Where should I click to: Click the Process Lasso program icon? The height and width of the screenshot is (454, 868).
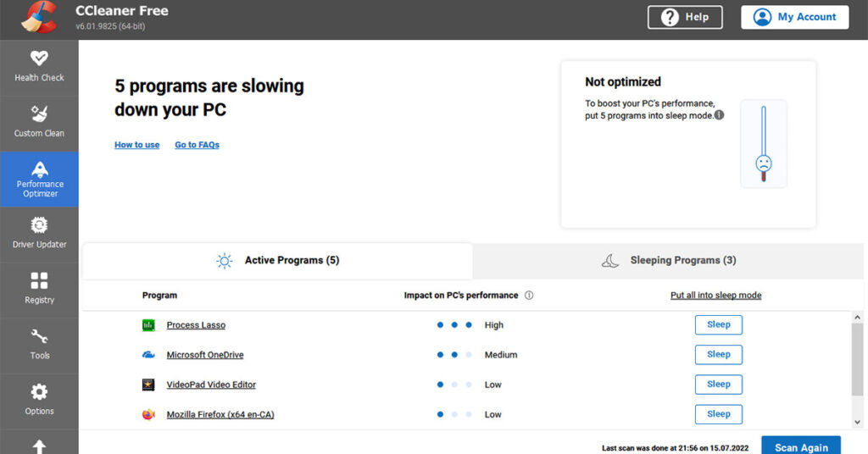pyautogui.click(x=148, y=325)
